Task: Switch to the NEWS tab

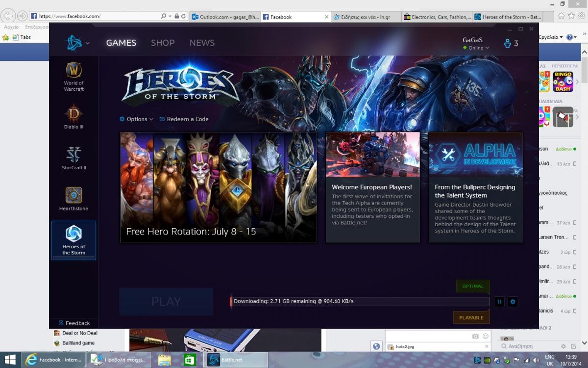Action: tap(202, 43)
